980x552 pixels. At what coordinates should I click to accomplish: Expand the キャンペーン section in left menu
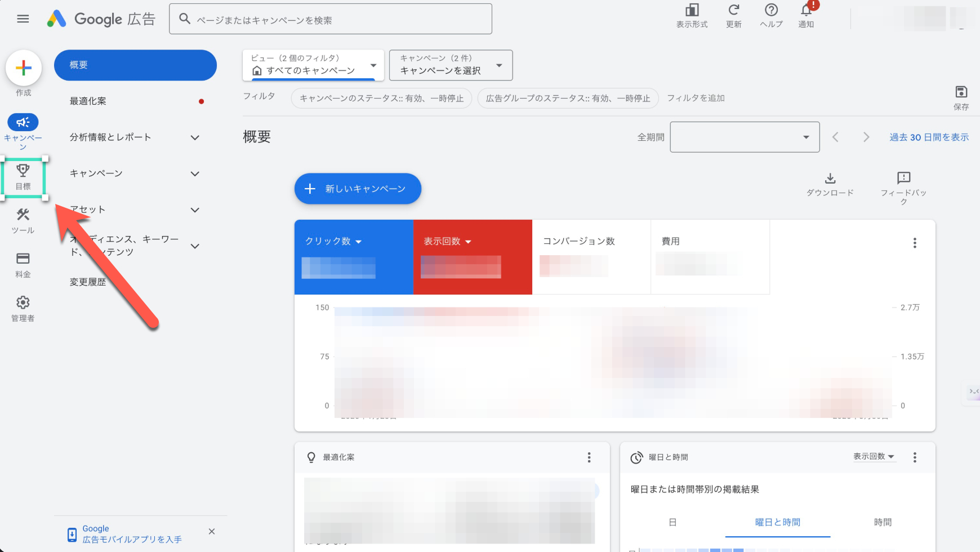coord(195,173)
